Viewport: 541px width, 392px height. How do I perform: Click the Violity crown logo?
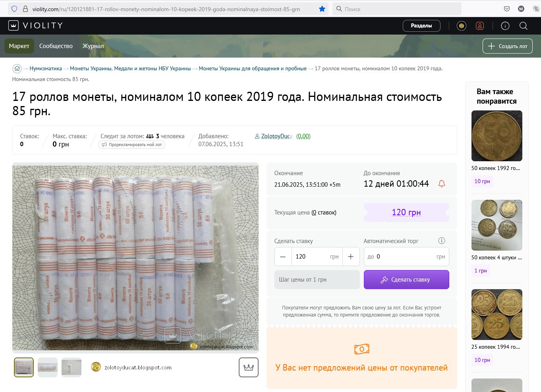[x=14, y=25]
